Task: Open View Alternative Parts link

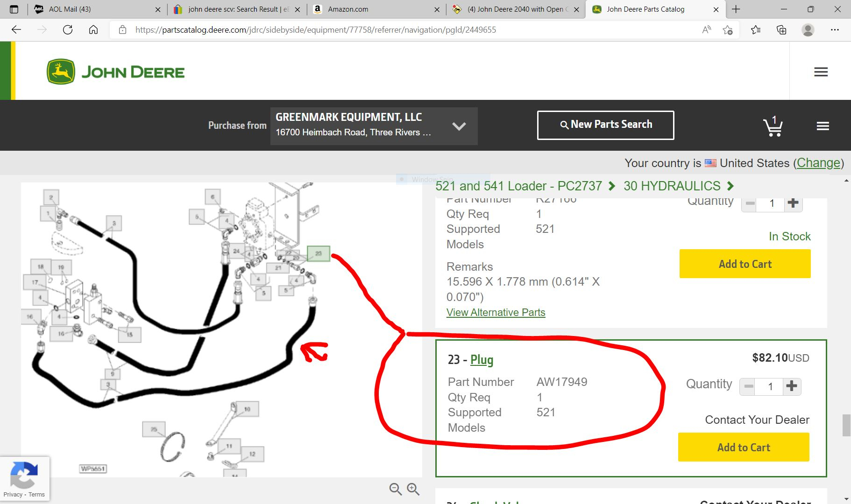Action: [x=496, y=312]
